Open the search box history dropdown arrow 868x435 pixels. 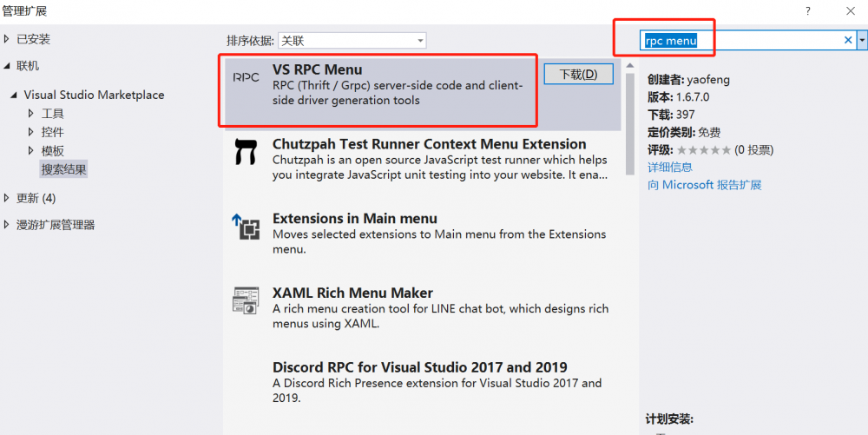(862, 40)
